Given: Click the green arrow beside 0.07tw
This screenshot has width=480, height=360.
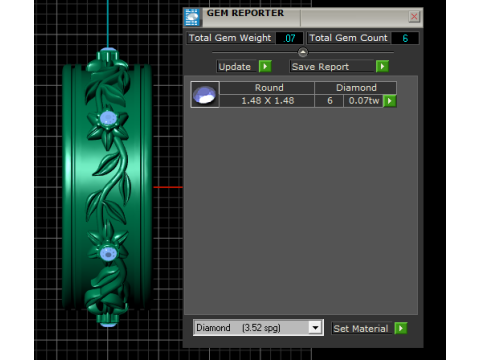Looking at the screenshot, I should (x=390, y=101).
